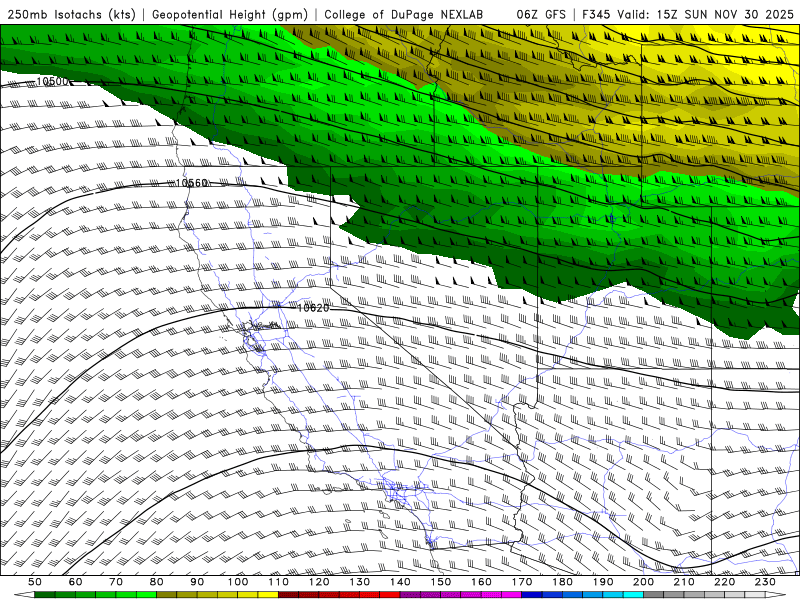
Task: Click the '06Z GFS' model run label
Action: click(541, 15)
